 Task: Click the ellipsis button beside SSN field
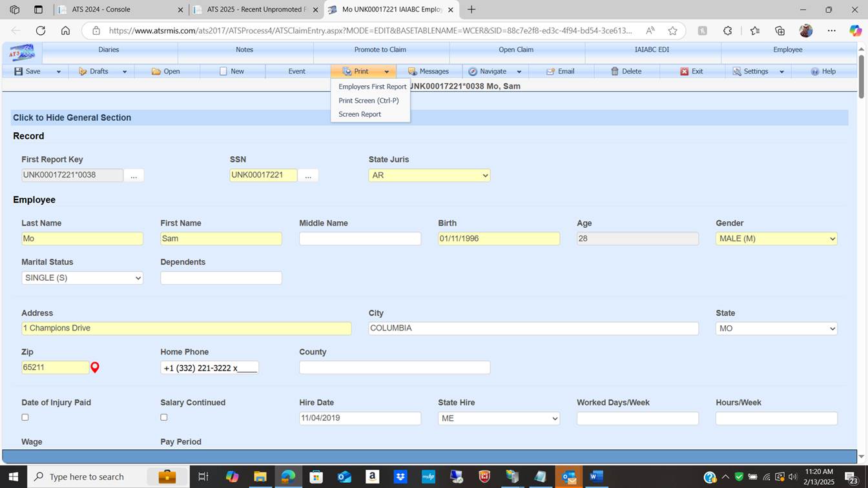308,176
